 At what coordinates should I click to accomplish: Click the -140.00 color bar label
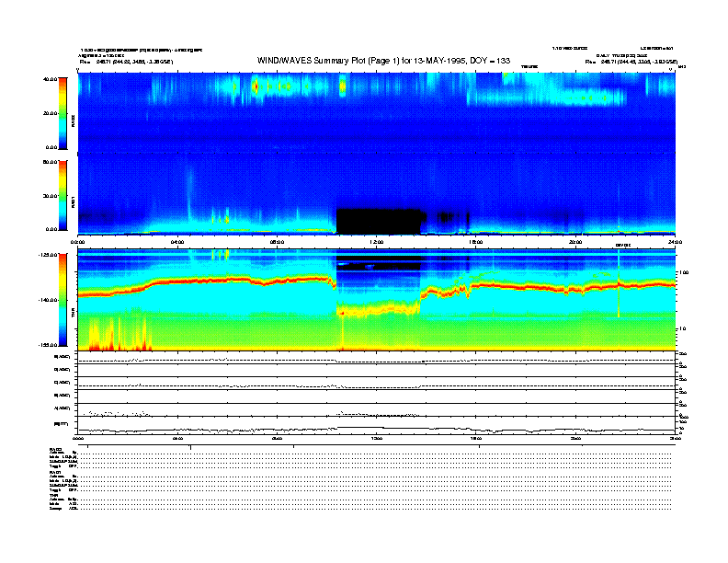click(x=49, y=300)
